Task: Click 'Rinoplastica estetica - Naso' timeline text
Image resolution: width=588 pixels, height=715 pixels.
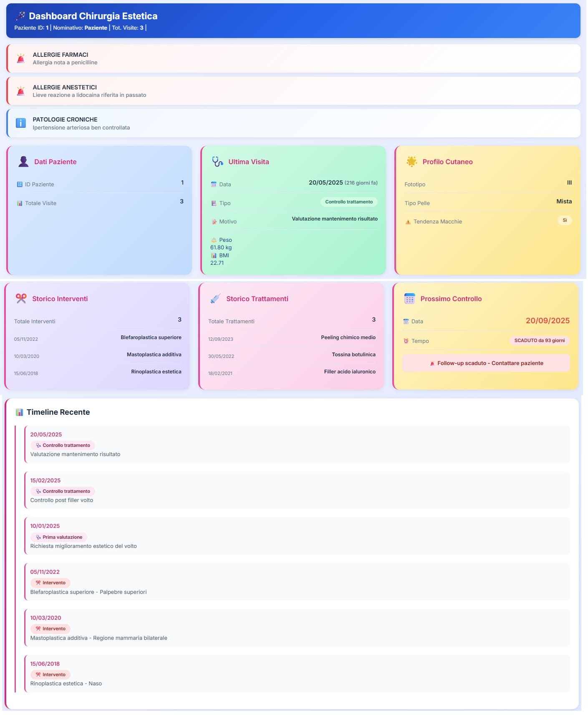Action: pos(66,684)
